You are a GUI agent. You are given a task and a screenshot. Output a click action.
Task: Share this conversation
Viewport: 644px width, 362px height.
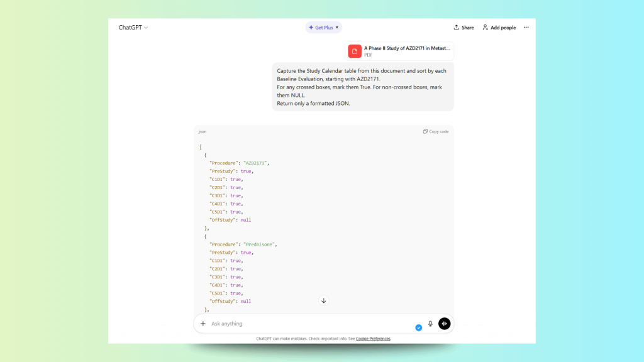pos(464,28)
